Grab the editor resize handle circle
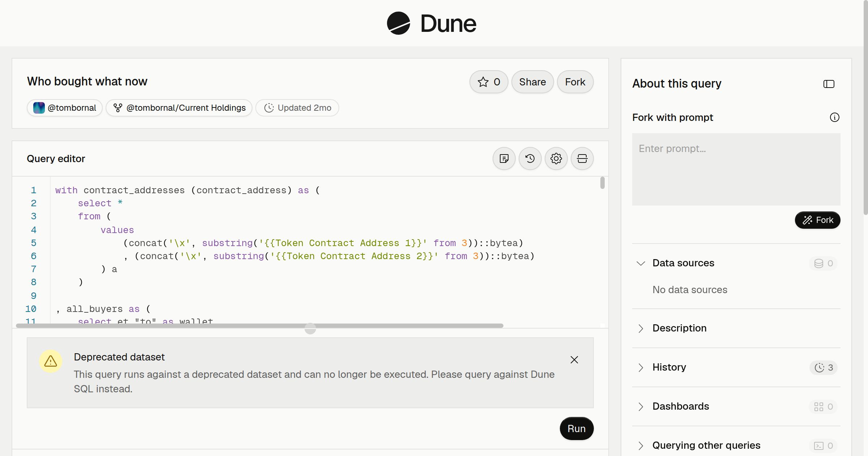Image resolution: width=868 pixels, height=456 pixels. [310, 329]
